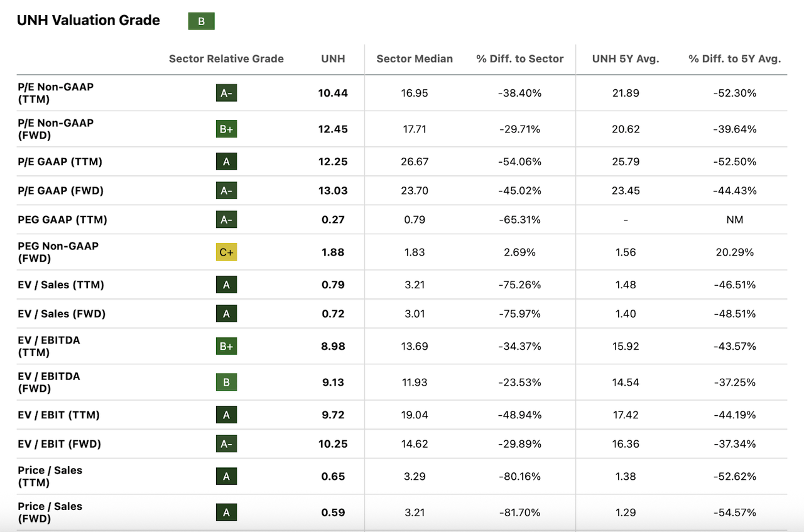
Task: Click the A grade badge for P/E GAAP (TTM)
Action: pos(226,162)
